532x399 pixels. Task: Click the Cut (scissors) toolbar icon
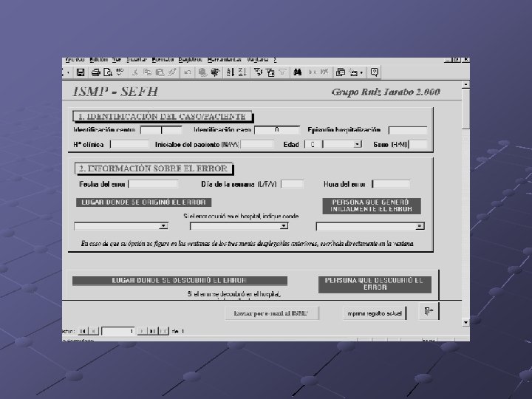click(x=135, y=72)
